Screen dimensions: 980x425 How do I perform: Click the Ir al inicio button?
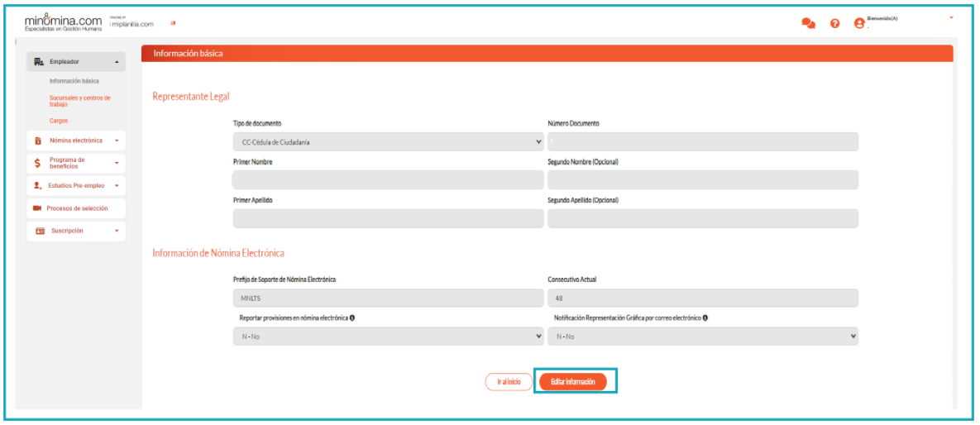[x=509, y=382]
